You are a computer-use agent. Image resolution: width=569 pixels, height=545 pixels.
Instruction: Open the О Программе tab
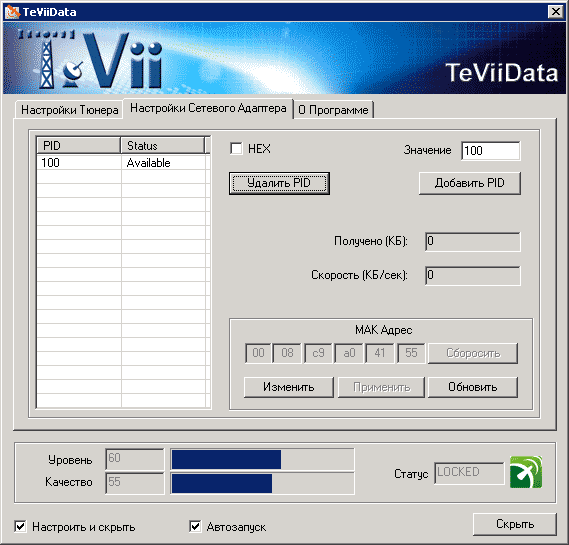pos(333,110)
